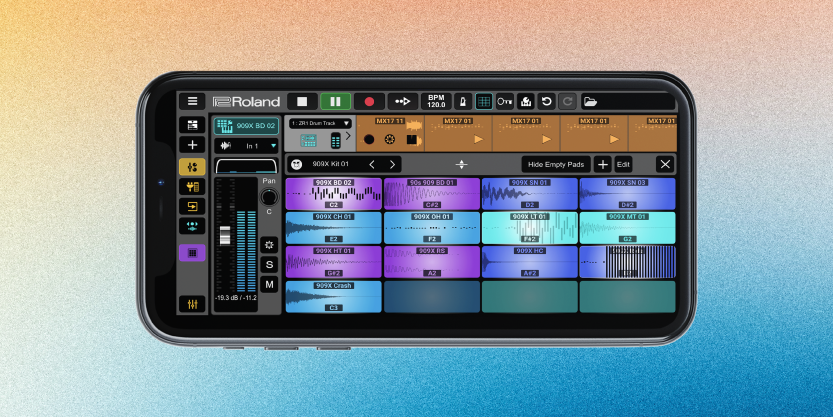This screenshot has width=833, height=417.
Task: Add a new track with sidebar plus
Action: tap(192, 145)
